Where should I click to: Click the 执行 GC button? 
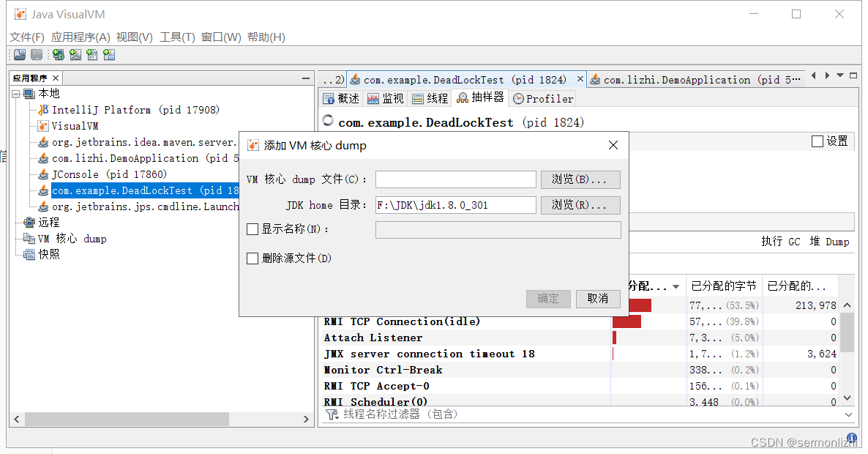coord(780,242)
